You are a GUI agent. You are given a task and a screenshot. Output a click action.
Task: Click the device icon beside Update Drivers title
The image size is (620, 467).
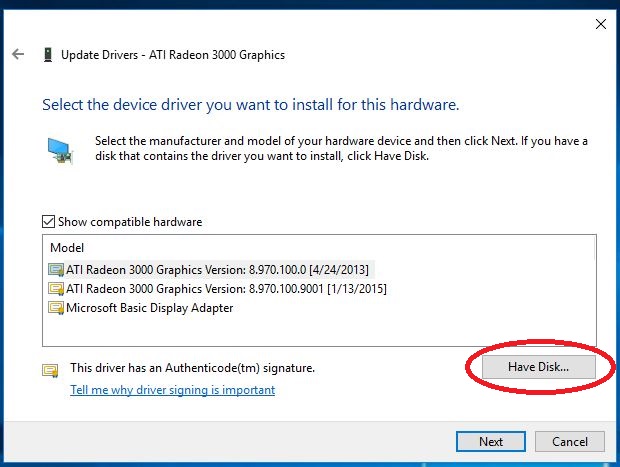coord(46,55)
